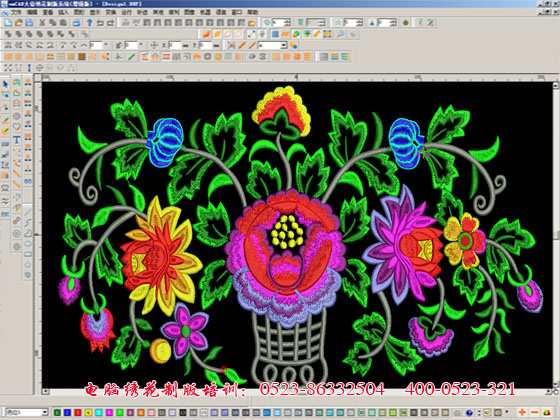
Task: Select the Text T tool
Action: pos(16,140)
